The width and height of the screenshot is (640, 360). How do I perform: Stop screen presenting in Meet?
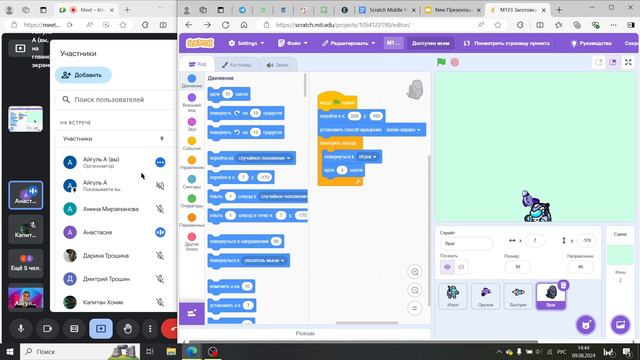(101, 329)
